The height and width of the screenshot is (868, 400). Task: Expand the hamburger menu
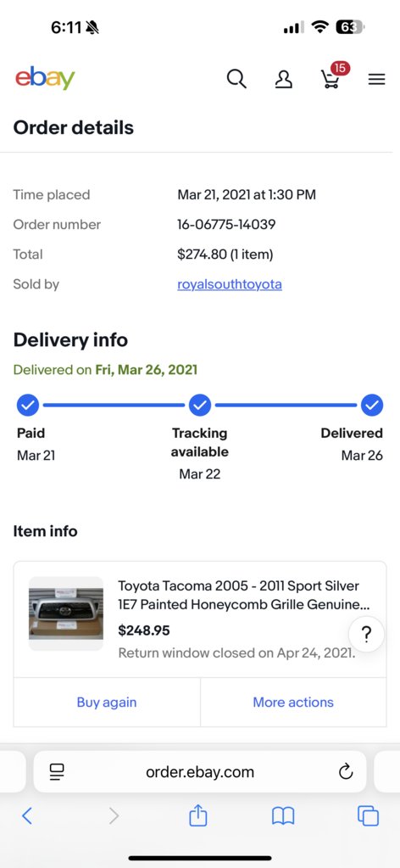point(377,80)
